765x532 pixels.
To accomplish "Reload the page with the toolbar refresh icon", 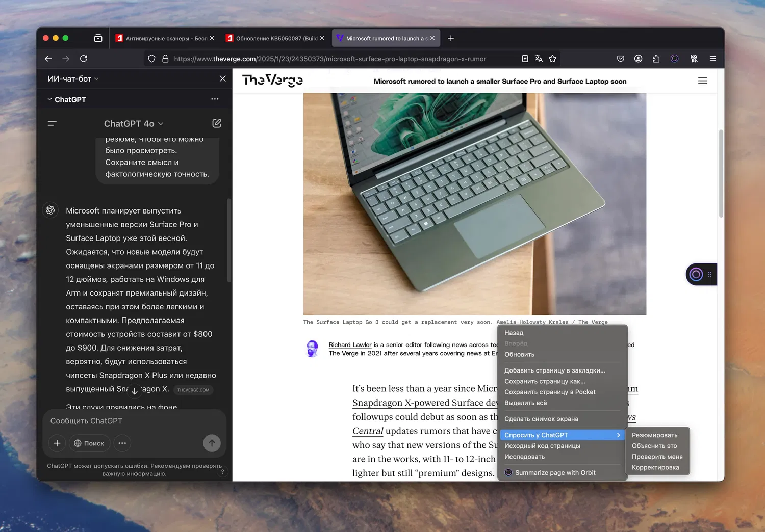I will pos(84,59).
